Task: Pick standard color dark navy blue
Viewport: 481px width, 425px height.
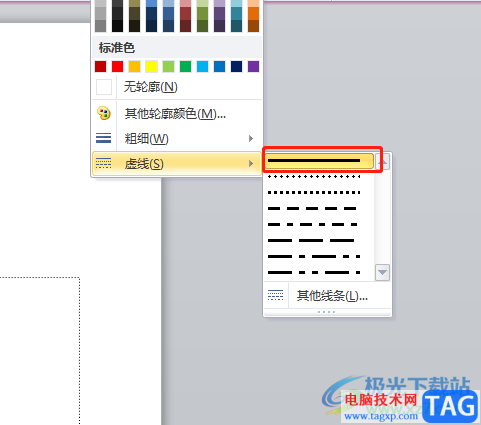Action: pyautogui.click(x=236, y=67)
